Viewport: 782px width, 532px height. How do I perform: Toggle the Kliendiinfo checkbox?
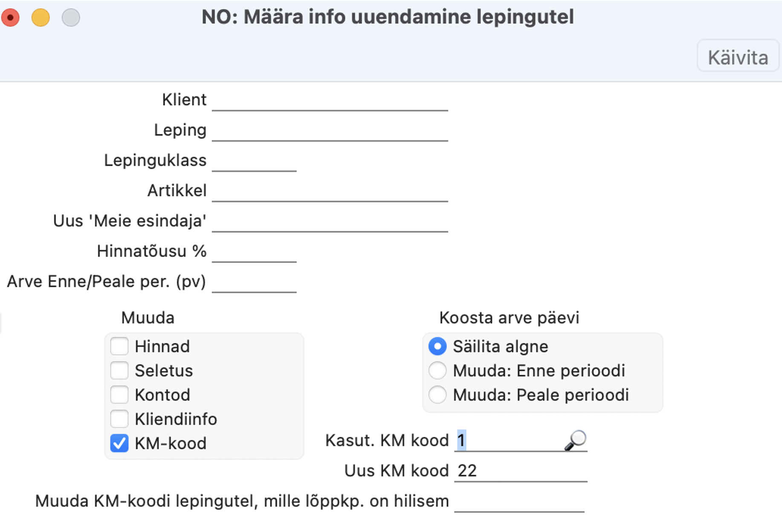point(119,419)
